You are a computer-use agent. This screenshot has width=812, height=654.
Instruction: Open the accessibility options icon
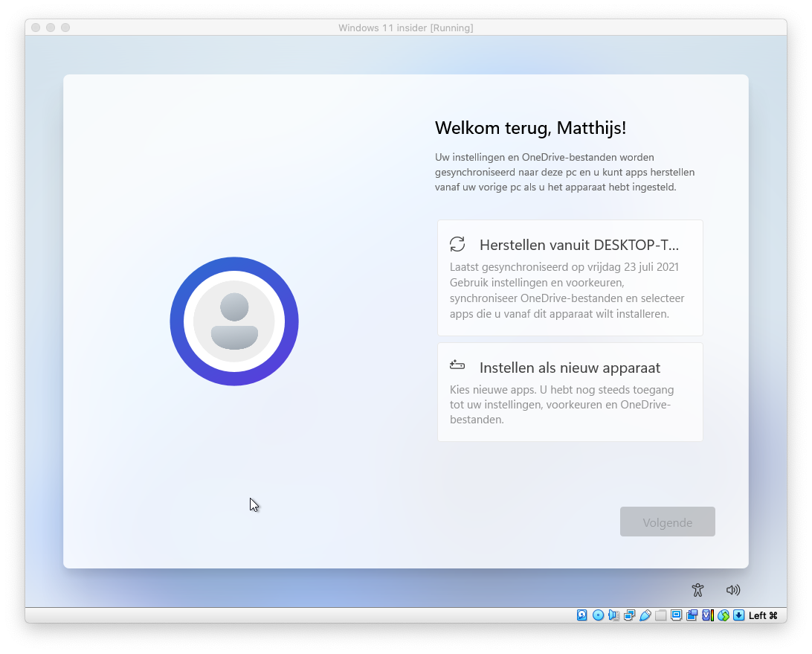pos(697,590)
